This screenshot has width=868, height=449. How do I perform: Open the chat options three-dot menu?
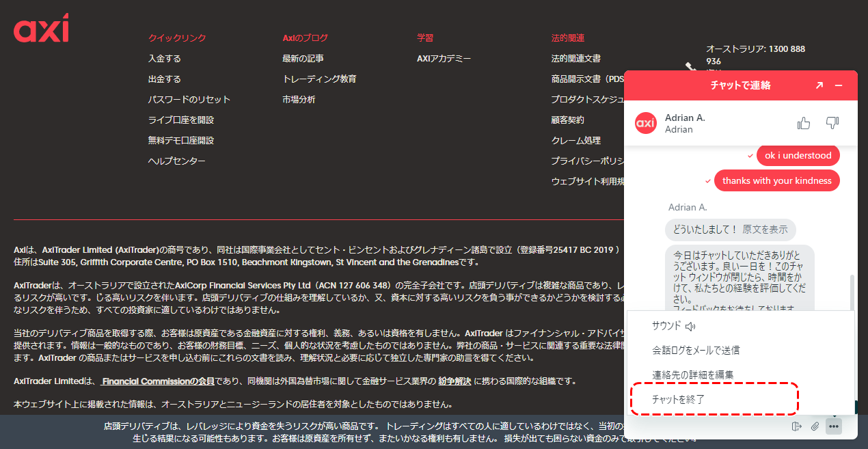(x=833, y=426)
